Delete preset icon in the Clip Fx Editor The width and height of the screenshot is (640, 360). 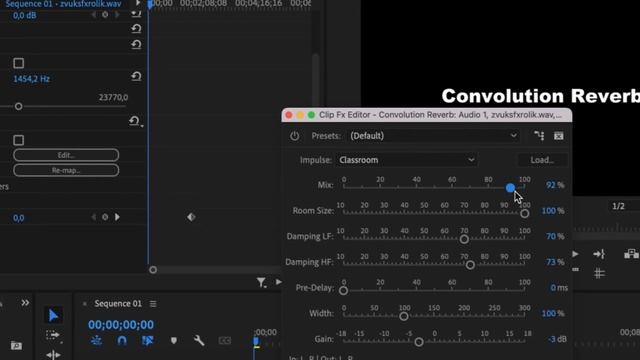pos(558,136)
